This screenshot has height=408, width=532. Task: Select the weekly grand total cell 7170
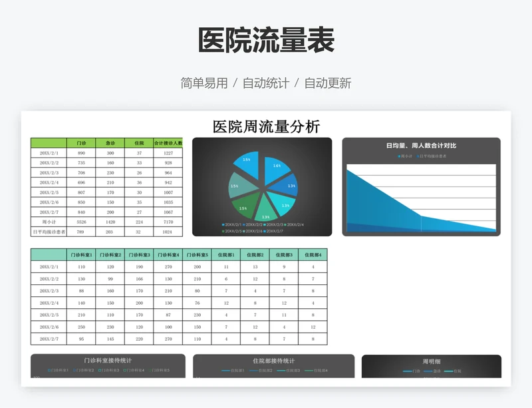coord(168,222)
